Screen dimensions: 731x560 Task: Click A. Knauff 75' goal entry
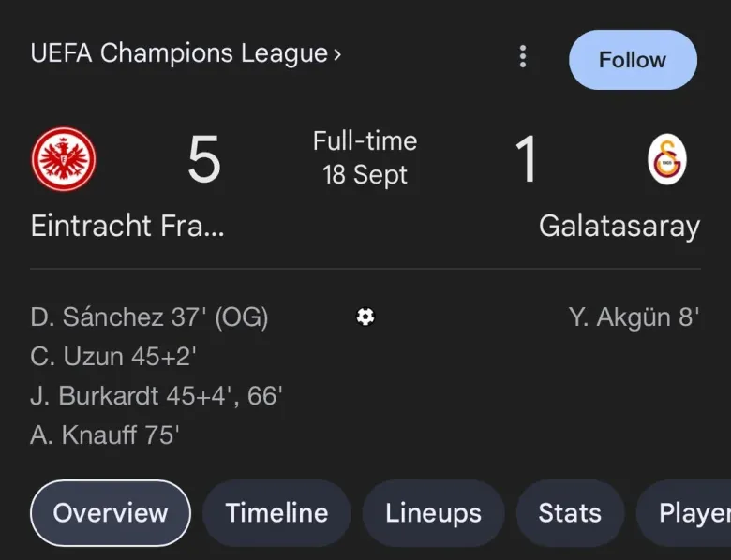point(105,435)
